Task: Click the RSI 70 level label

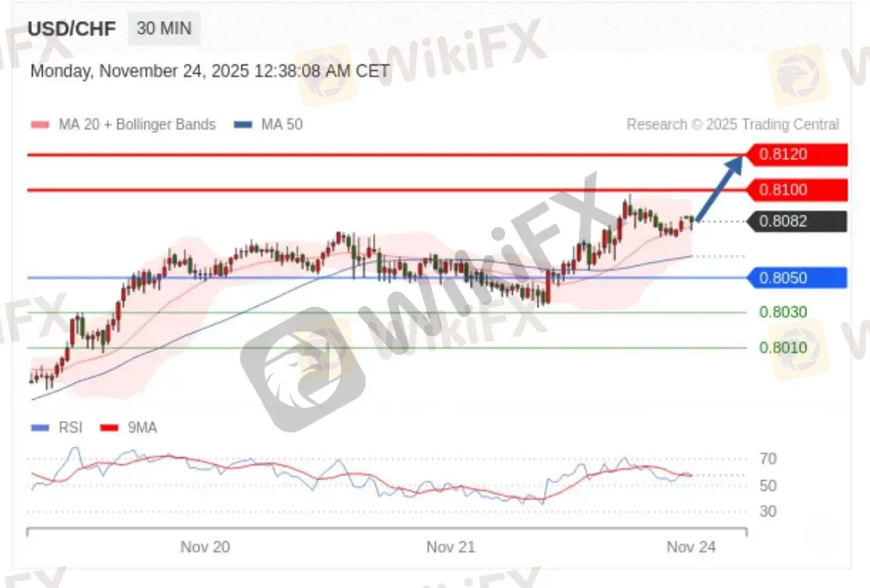Action: [x=768, y=459]
